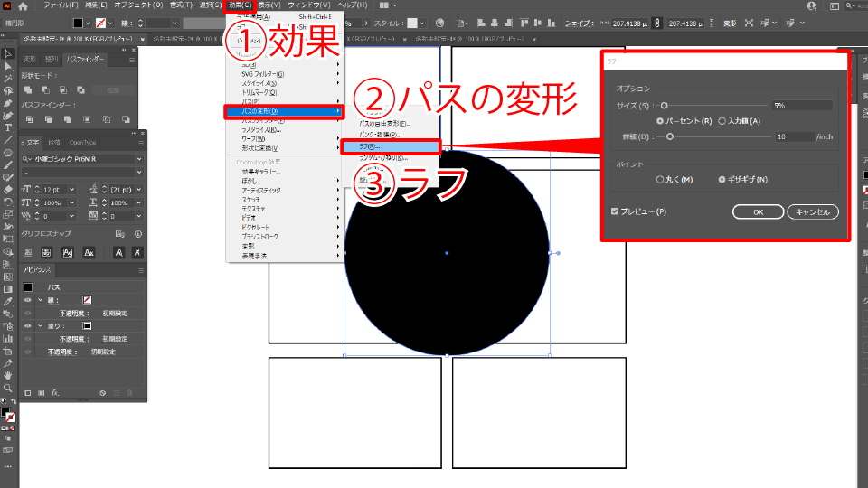This screenshot has height=488, width=868.
Task: Click the fill color swatch in control bar
Action: [78, 23]
